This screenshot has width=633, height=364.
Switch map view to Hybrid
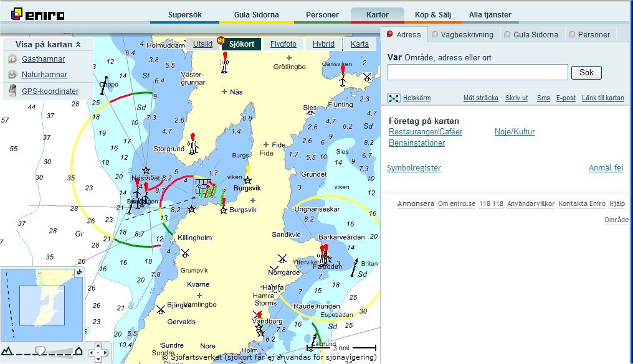coord(323,44)
